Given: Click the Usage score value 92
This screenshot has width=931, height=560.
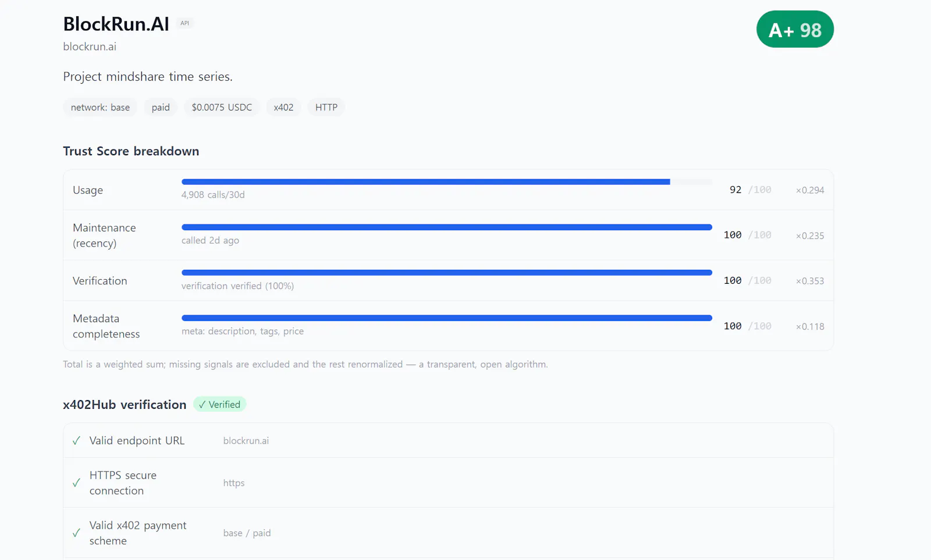Looking at the screenshot, I should (735, 190).
